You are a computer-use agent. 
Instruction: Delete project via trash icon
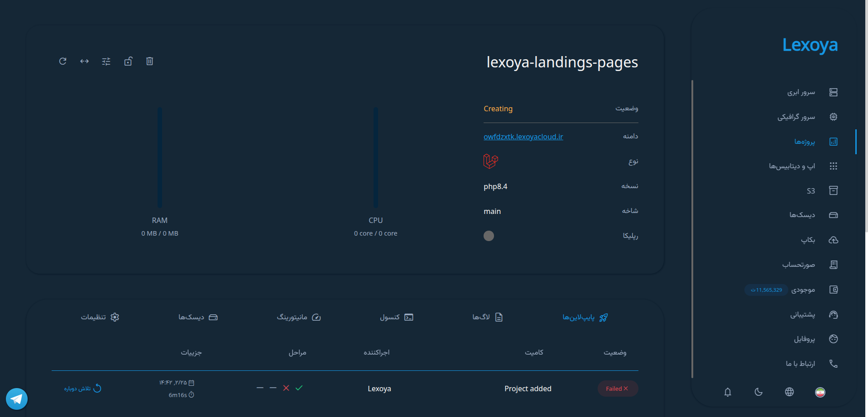pos(150,61)
